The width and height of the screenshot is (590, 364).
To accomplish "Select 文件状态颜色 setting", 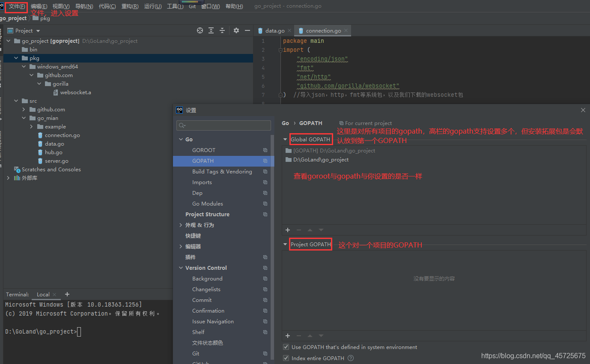I will 208,343.
